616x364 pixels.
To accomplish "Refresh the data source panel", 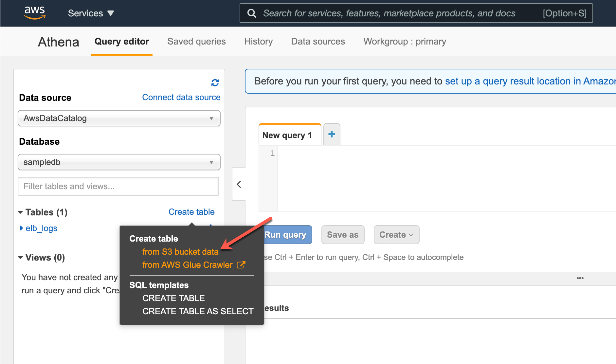I will (215, 83).
